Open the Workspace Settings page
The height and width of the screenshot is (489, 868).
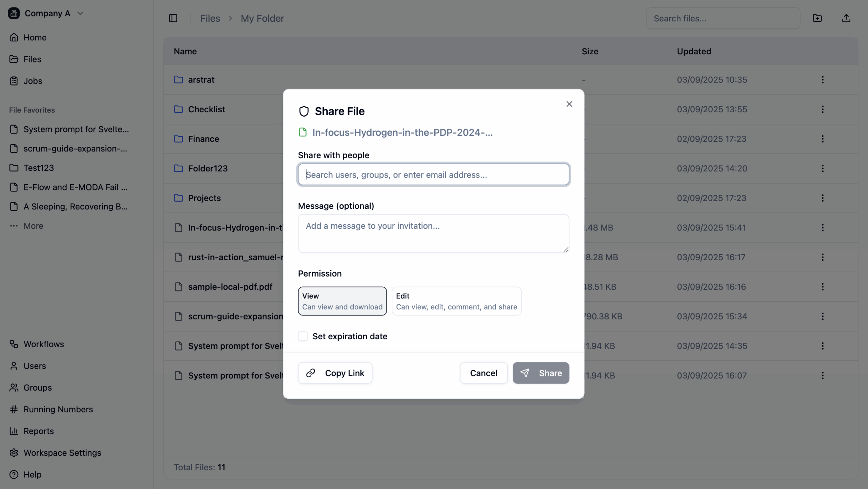coord(62,453)
